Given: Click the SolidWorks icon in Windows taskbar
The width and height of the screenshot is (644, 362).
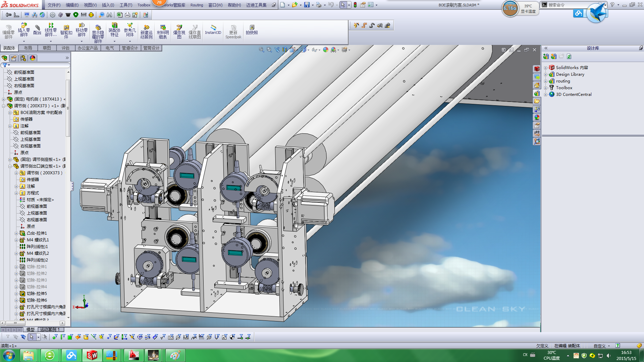Looking at the screenshot, I should [92, 355].
